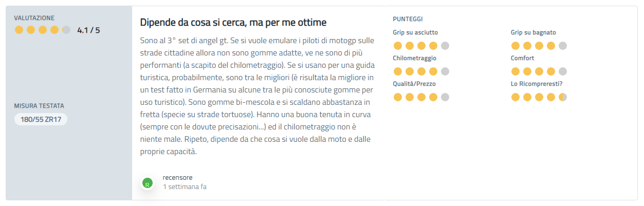This screenshot has width=644, height=206.
Task: Click fifth dot under Grip su asciutto
Action: pyautogui.click(x=445, y=46)
